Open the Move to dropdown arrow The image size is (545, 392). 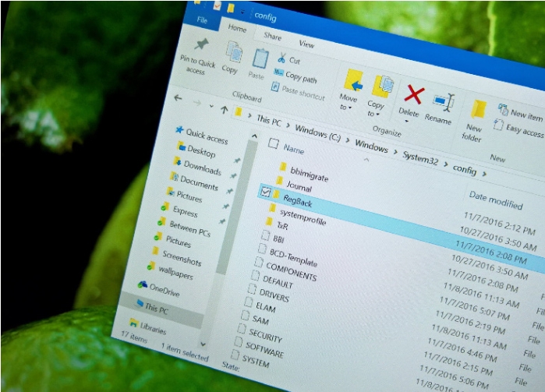tap(350, 108)
